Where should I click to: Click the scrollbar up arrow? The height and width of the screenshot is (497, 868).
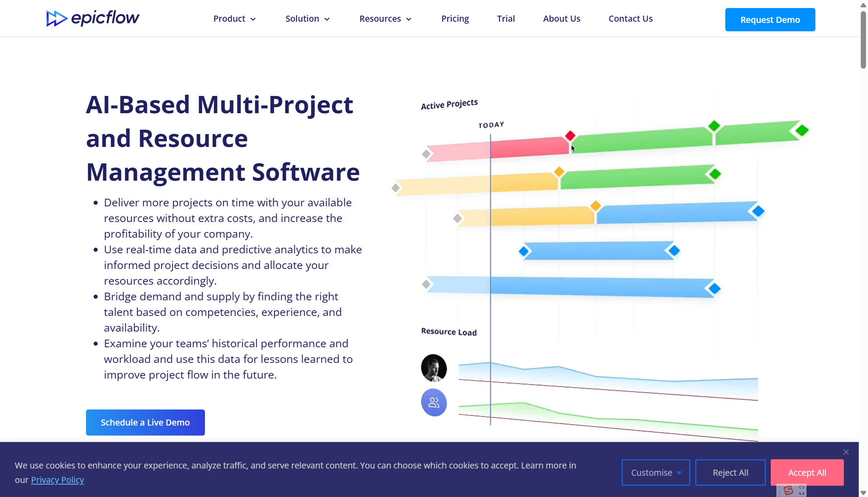point(863,5)
